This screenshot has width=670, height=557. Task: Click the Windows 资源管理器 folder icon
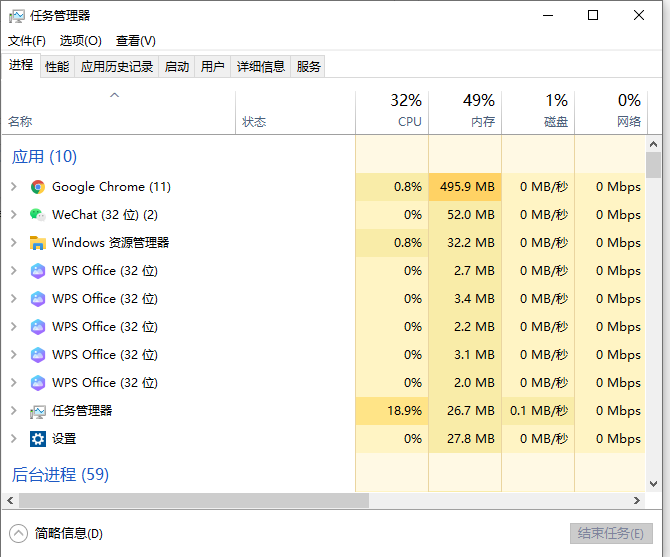pyautogui.click(x=38, y=243)
